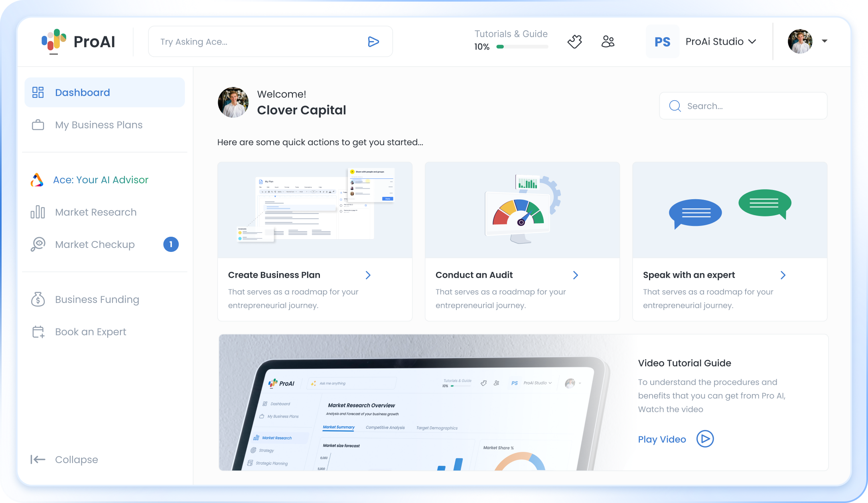Image resolution: width=868 pixels, height=503 pixels.
Task: Click the money bag icon for Business Funding
Action: [38, 299]
